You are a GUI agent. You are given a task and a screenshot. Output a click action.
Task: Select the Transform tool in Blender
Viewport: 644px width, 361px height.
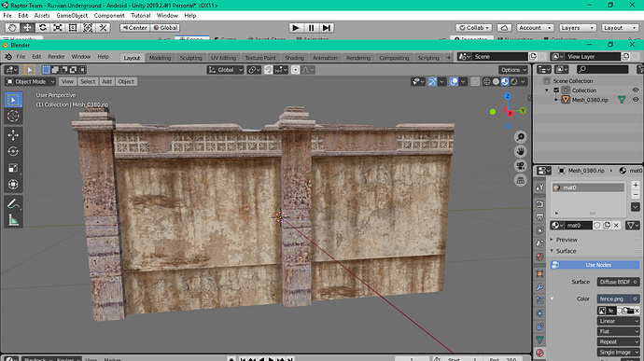(13, 185)
